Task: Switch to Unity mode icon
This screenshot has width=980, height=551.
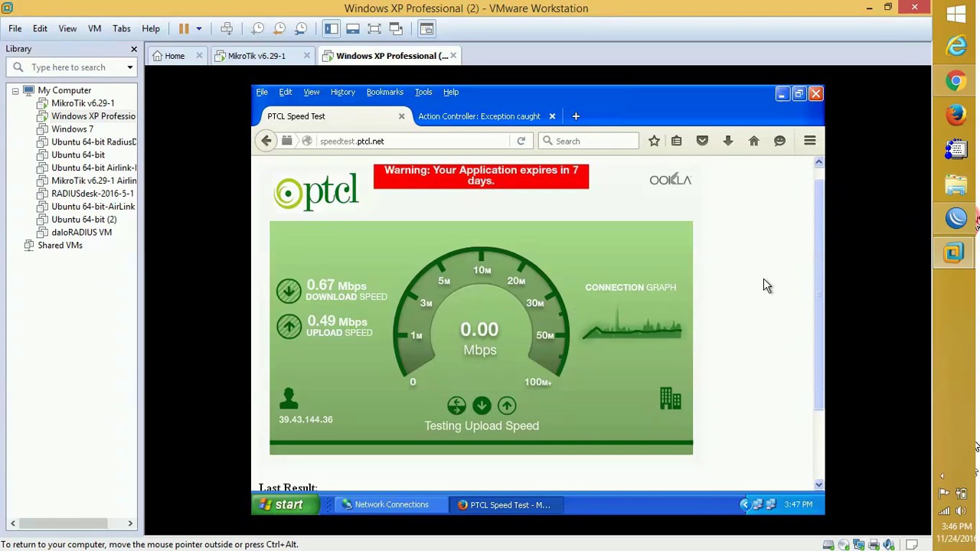Action: [396, 28]
